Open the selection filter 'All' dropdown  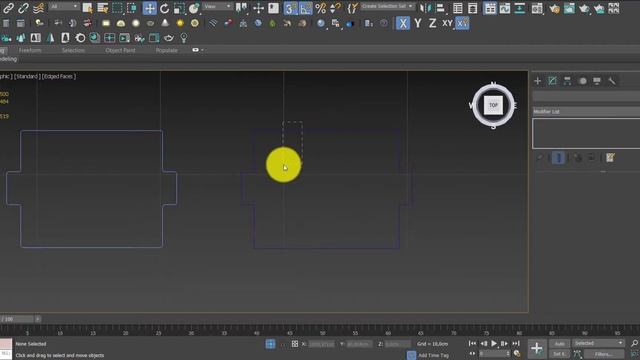64,7
